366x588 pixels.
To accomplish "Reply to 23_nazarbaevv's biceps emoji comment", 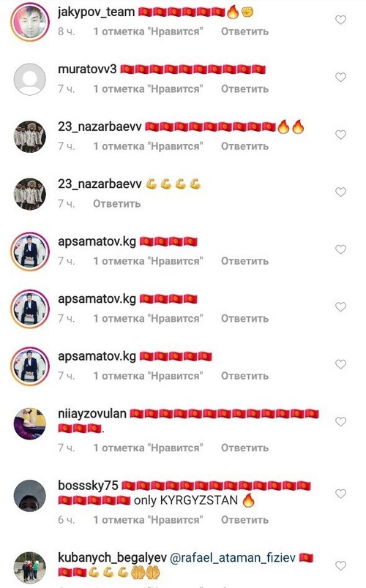I will 116,203.
